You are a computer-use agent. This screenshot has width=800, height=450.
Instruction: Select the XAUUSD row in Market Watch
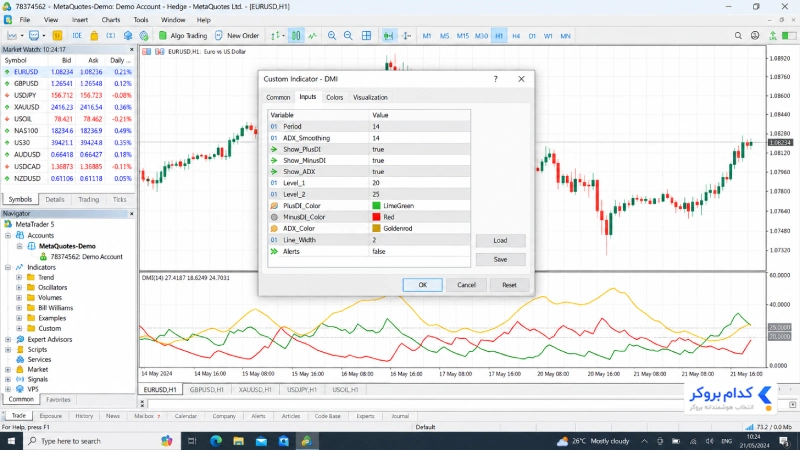68,107
